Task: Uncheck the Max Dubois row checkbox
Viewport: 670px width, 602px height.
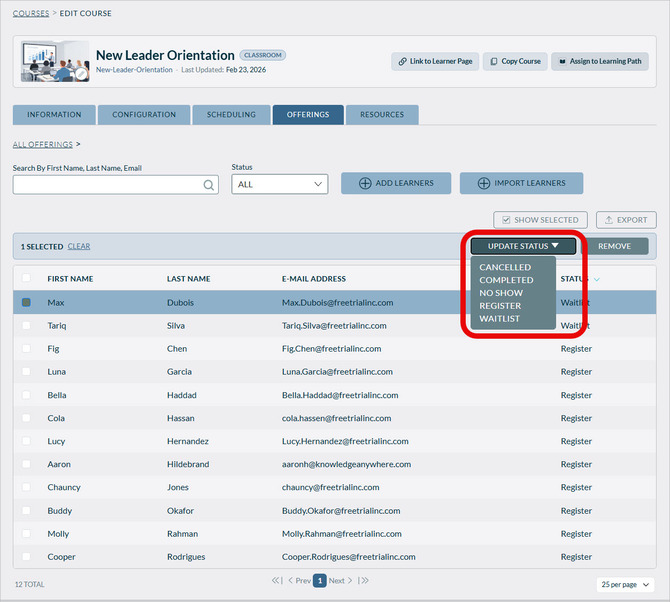Action: click(26, 302)
